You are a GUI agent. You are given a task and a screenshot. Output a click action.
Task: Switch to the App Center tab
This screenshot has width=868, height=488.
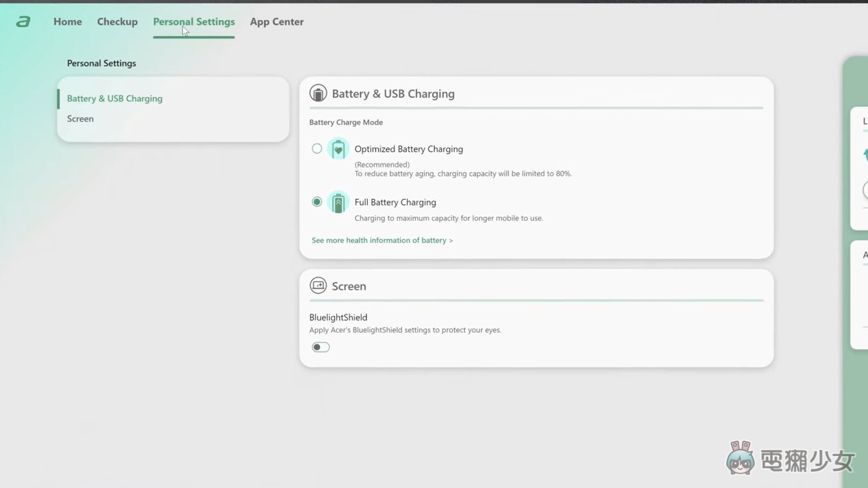coord(277,22)
